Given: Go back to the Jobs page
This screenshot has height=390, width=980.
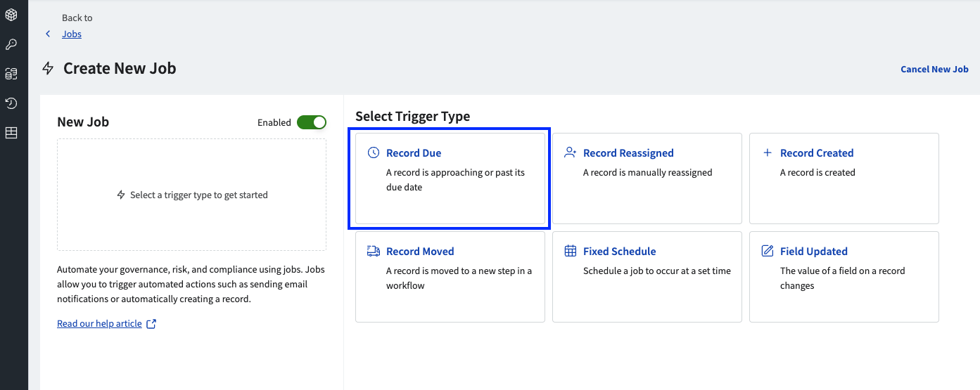Looking at the screenshot, I should pyautogui.click(x=72, y=34).
